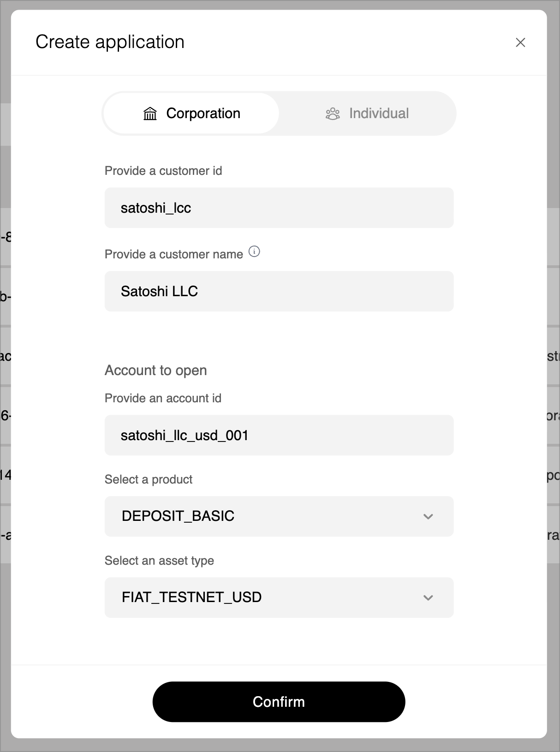
Task: Open the FIAT_TESTNET_USD asset type selector
Action: (x=279, y=597)
